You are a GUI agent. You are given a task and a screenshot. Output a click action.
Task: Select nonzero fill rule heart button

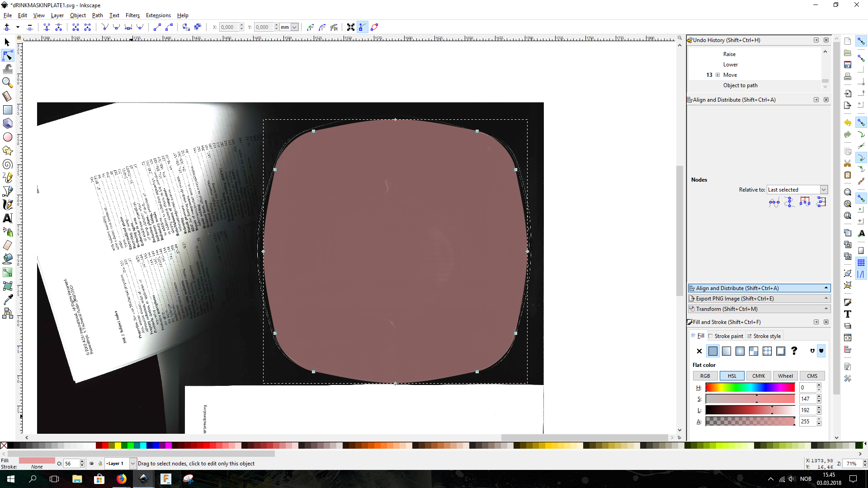click(x=821, y=351)
